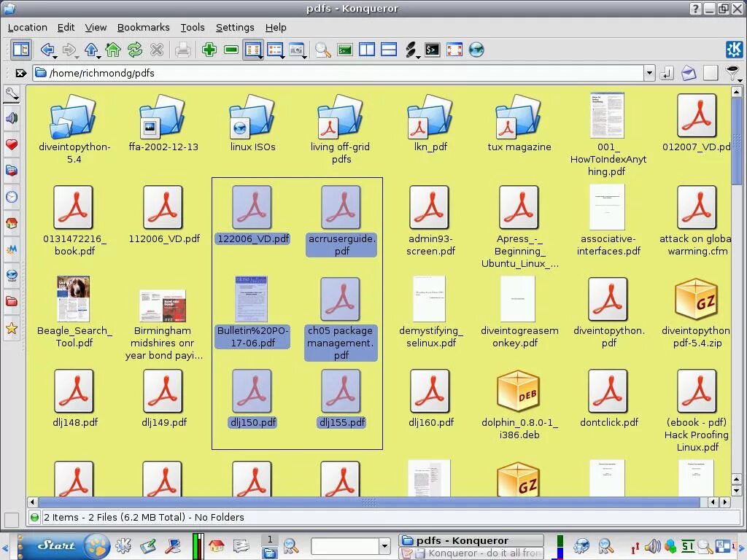Reload the current folder view
747x560 pixels.
tap(135, 49)
